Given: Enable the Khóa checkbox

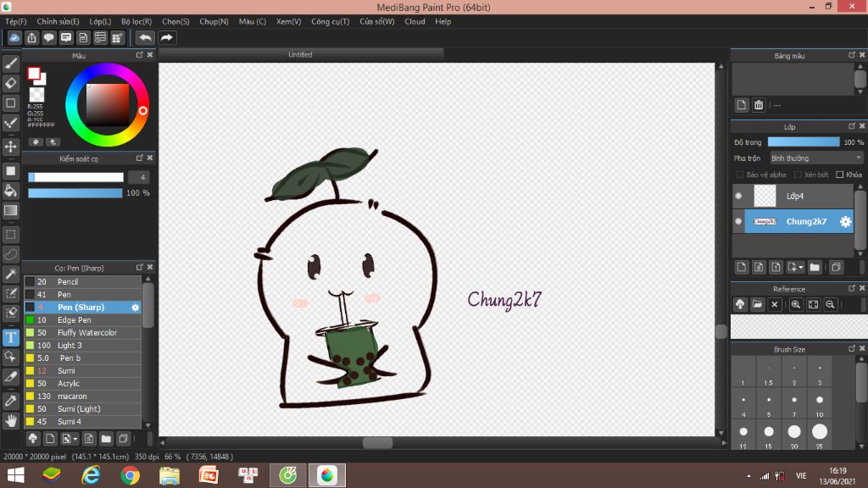Looking at the screenshot, I should point(840,175).
